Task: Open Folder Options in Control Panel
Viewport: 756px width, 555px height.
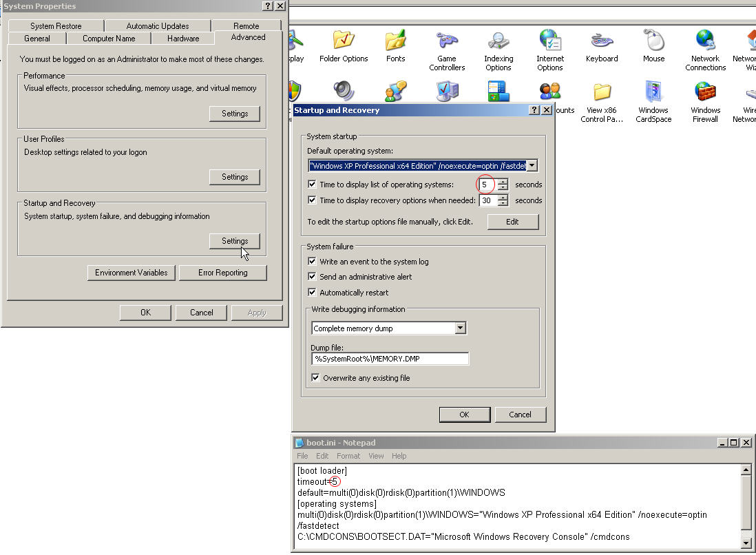Action: point(344,47)
